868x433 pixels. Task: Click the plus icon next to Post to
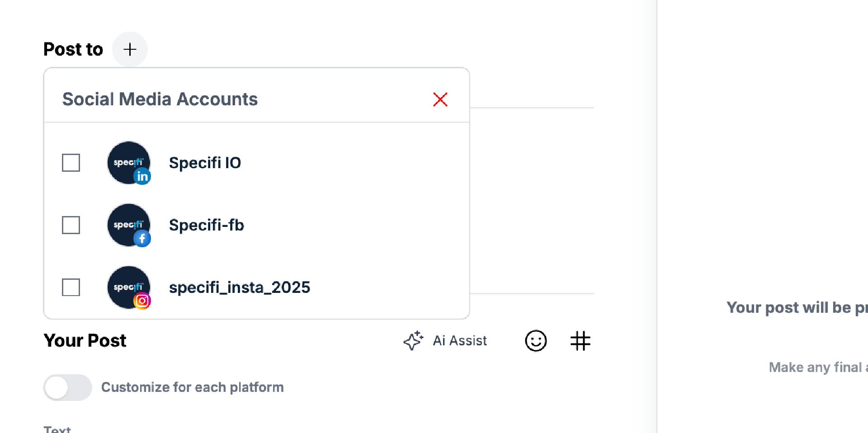coord(130,49)
